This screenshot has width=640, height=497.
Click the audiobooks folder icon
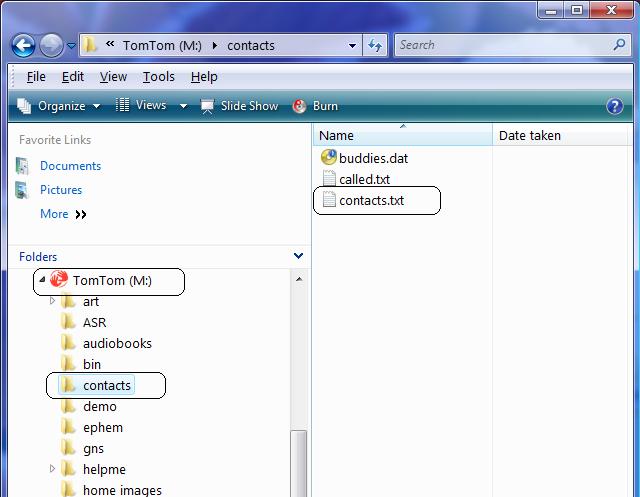click(69, 342)
